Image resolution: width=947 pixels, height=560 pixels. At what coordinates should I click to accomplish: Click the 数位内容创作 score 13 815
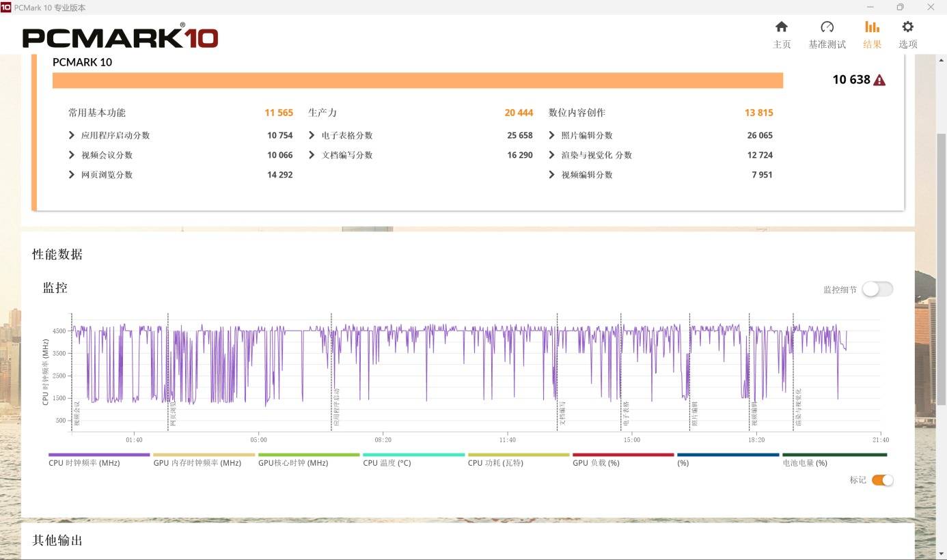(759, 113)
